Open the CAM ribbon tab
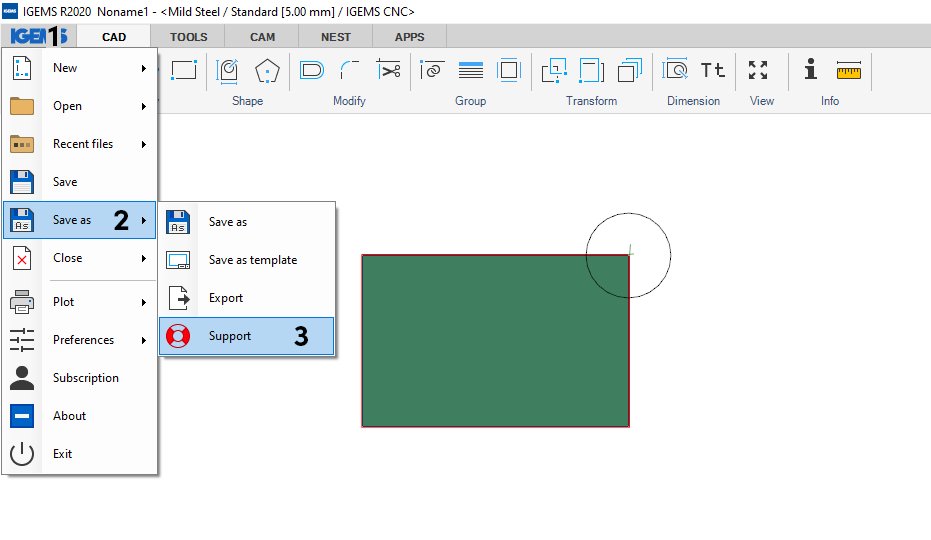Screen dimensions: 931x540 tap(262, 37)
